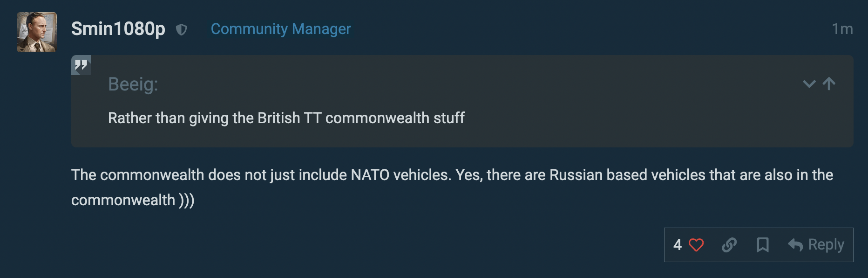Click the word NATO in the post
This screenshot has width=868, height=278.
pos(370,175)
